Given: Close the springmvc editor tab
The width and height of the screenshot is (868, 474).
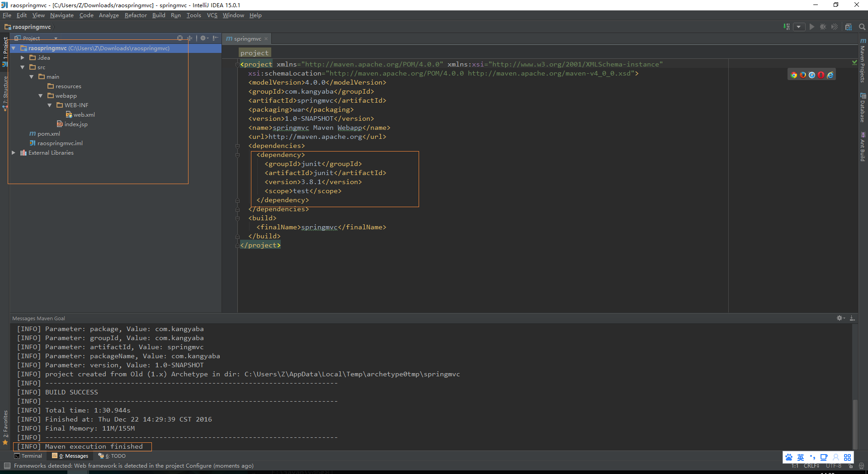Looking at the screenshot, I should click(x=266, y=39).
